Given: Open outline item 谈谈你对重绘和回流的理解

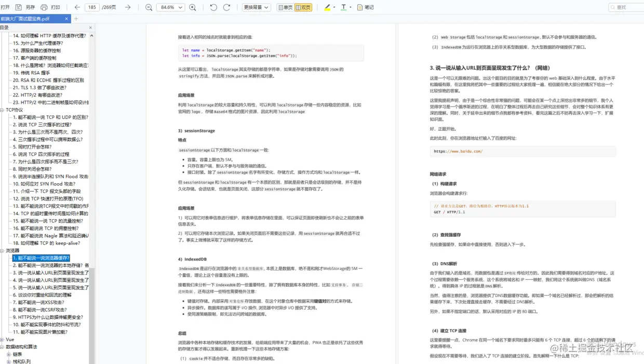Looking at the screenshot, I should [x=42, y=295].
